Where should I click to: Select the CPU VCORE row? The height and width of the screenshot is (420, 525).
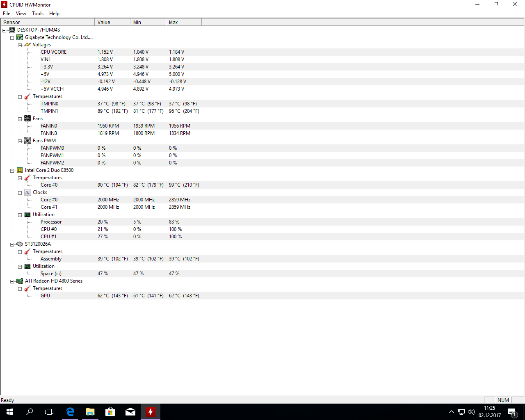pyautogui.click(x=282, y=52)
